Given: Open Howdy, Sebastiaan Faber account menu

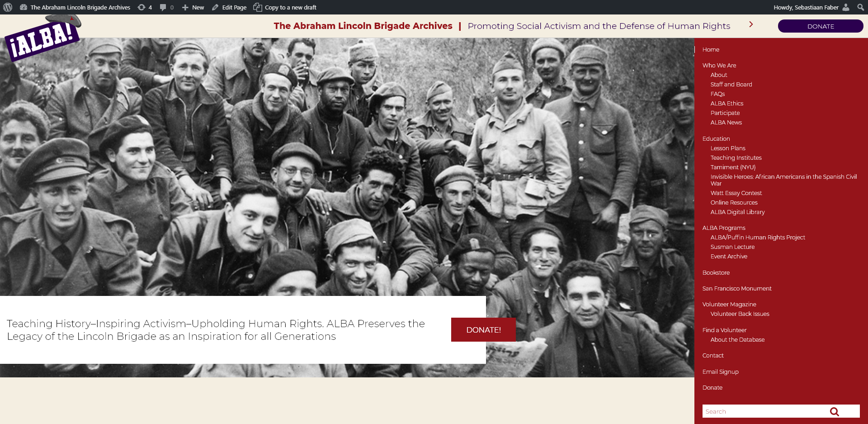Looking at the screenshot, I should click(811, 7).
